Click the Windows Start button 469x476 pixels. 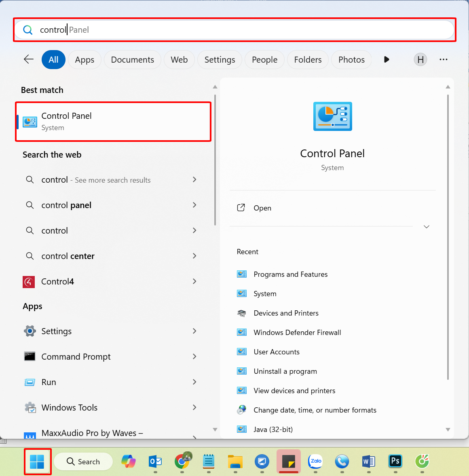pos(37,461)
